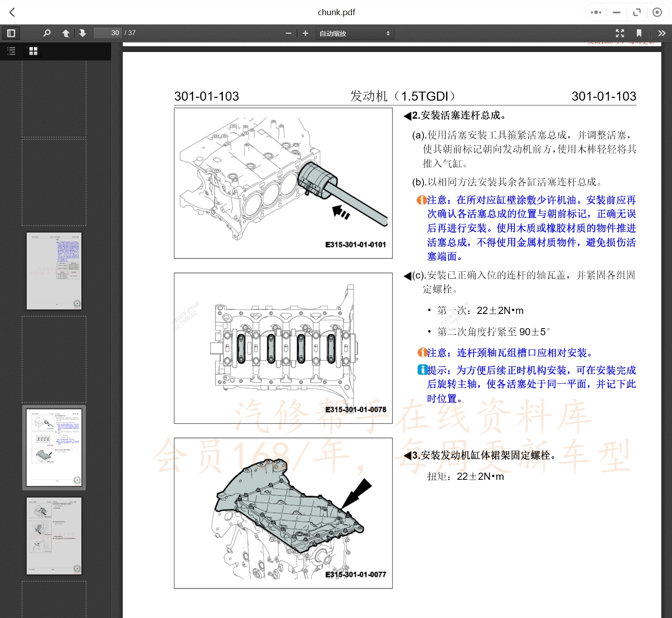Go back using the top-left arrow
Screen dimensions: 672x618
click(12, 12)
